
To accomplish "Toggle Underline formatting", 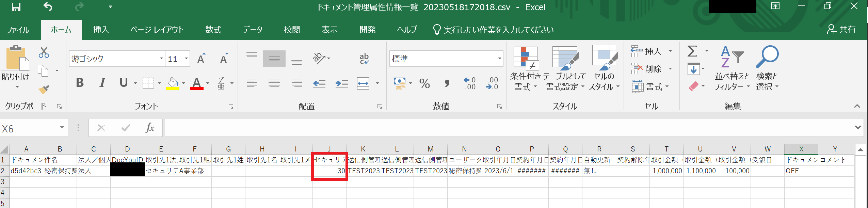I will (124, 83).
